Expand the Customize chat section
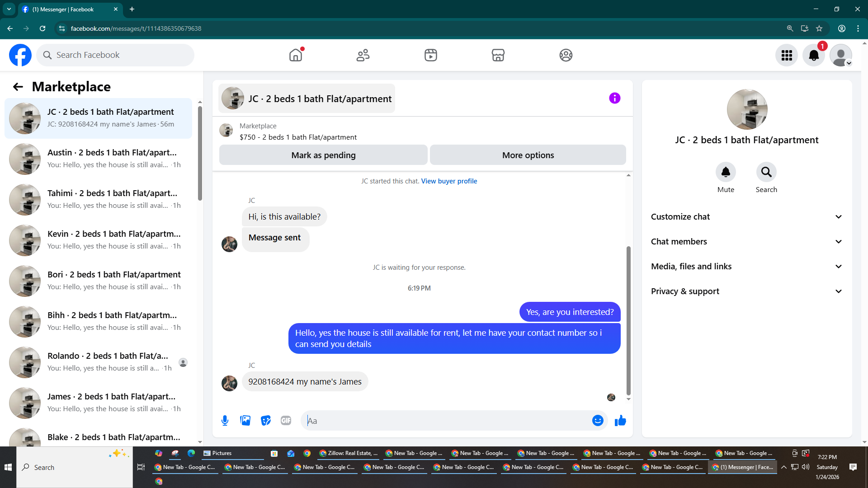The image size is (868, 488). [747, 217]
